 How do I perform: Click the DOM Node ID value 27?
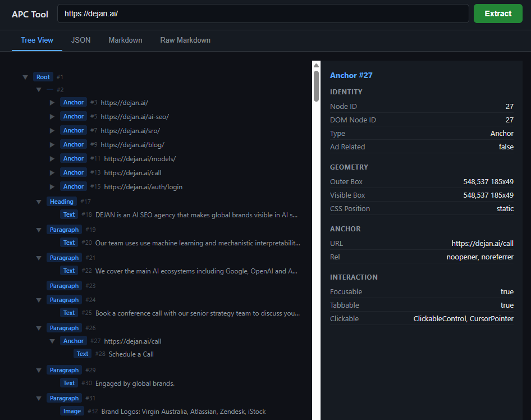[x=509, y=120]
